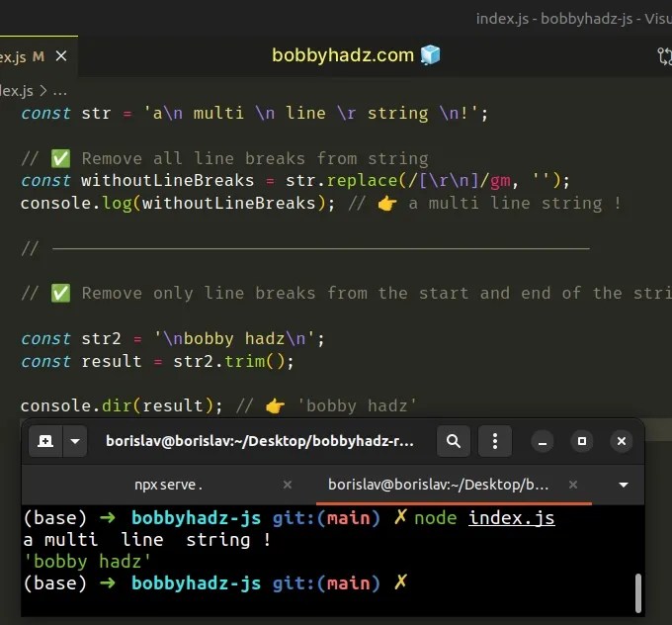Open terminal search
This screenshot has height=625, width=672.
pyautogui.click(x=454, y=441)
